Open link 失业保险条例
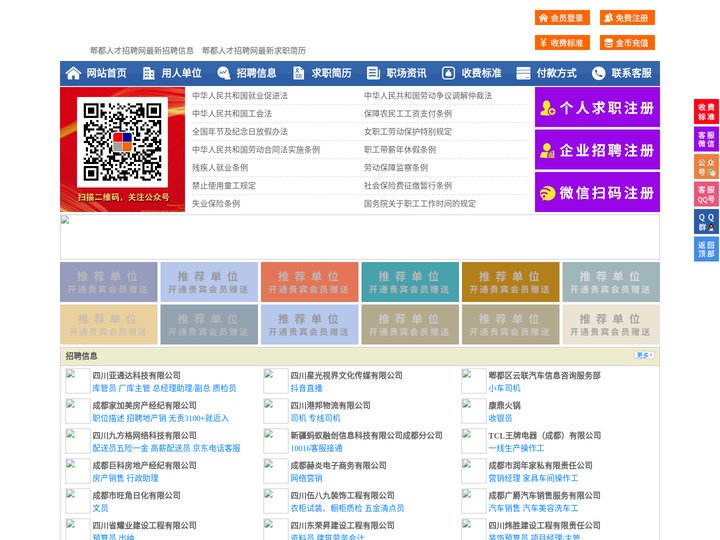 (x=216, y=203)
